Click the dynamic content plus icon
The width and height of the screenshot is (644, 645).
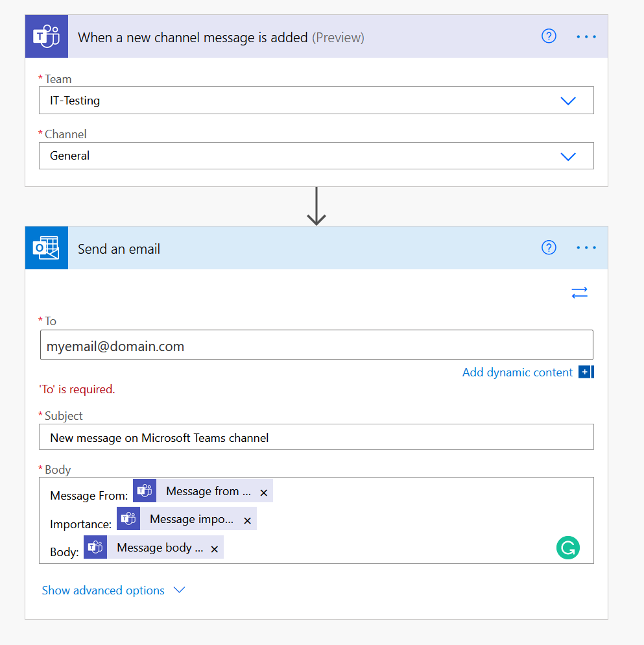(586, 372)
